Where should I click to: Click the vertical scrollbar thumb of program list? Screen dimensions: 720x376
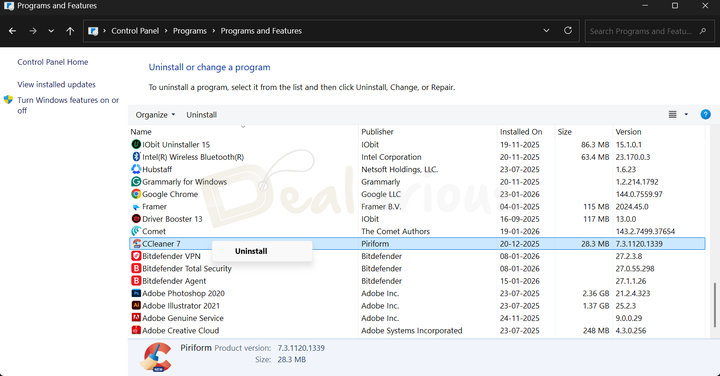click(714, 305)
